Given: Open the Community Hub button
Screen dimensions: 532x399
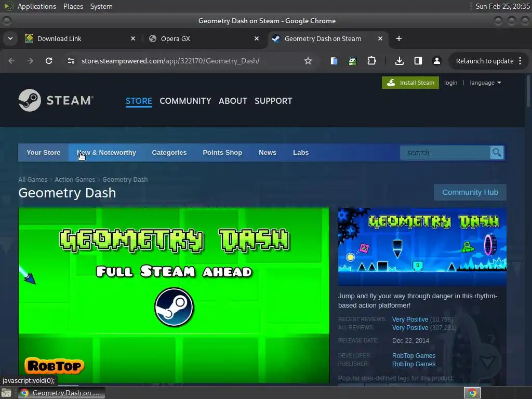Looking at the screenshot, I should coord(470,192).
